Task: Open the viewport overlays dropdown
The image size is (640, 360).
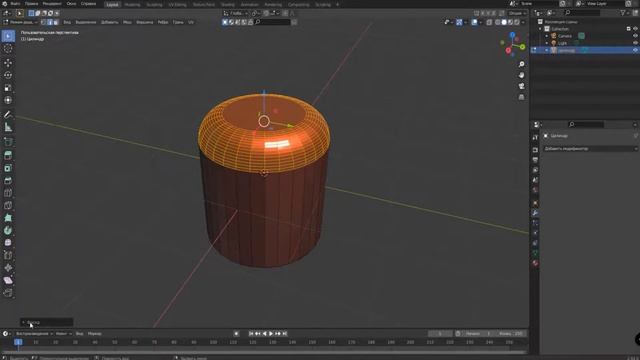Action: coord(480,22)
